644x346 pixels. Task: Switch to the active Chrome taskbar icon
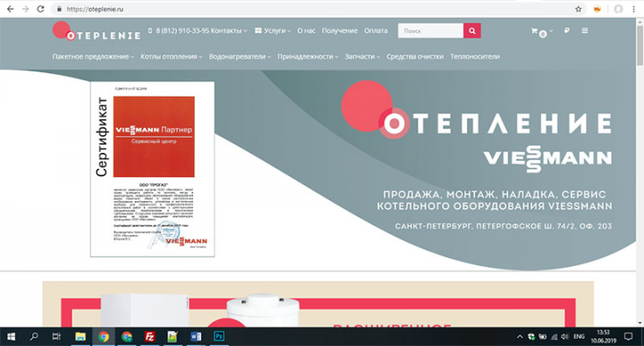[104, 336]
